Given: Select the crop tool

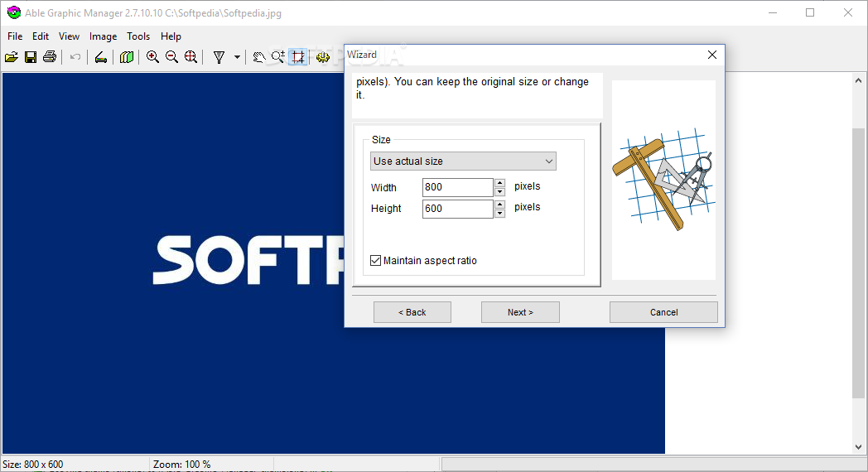Looking at the screenshot, I should click(x=298, y=57).
